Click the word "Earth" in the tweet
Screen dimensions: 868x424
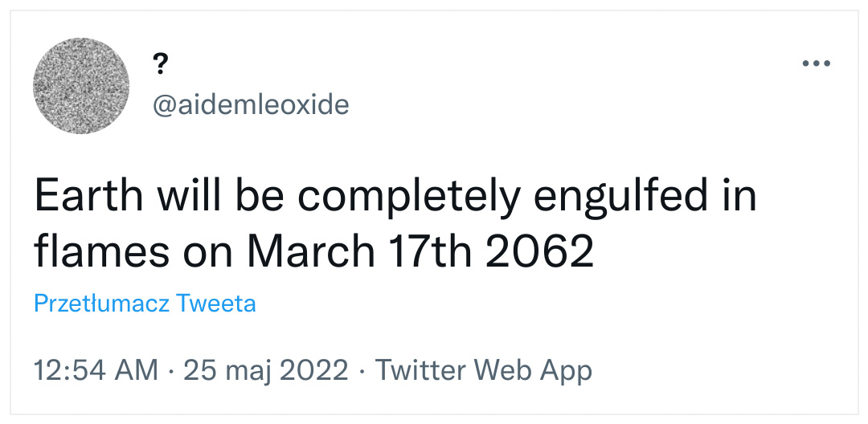pyautogui.click(x=88, y=196)
